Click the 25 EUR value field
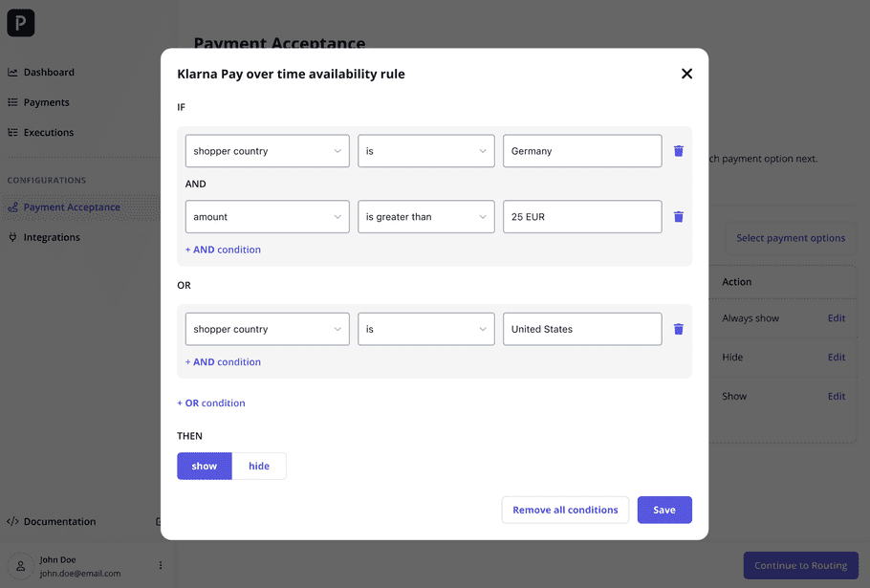This screenshot has width=870, height=588. coord(582,216)
